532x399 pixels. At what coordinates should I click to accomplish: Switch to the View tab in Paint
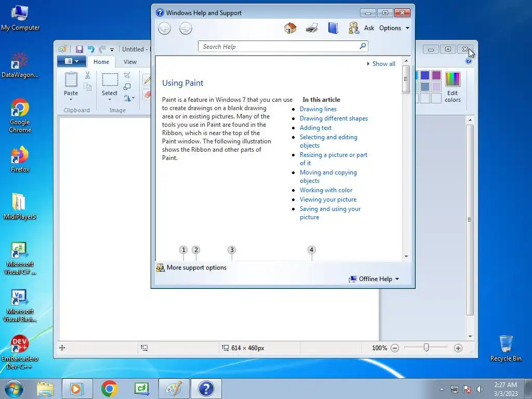[x=130, y=62]
